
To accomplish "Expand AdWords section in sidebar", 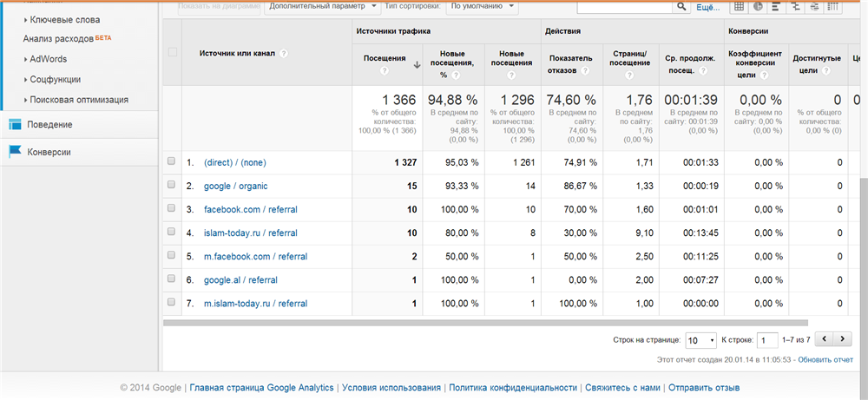I will (46, 59).
